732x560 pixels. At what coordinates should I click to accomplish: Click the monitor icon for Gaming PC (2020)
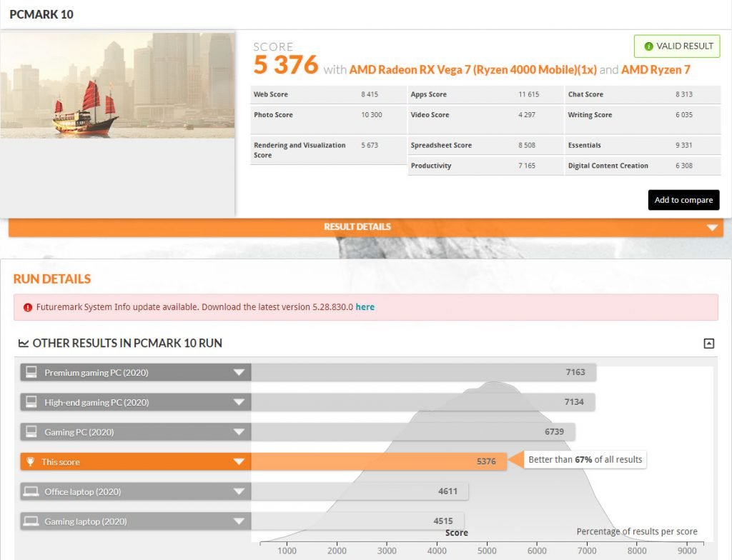[x=31, y=431]
